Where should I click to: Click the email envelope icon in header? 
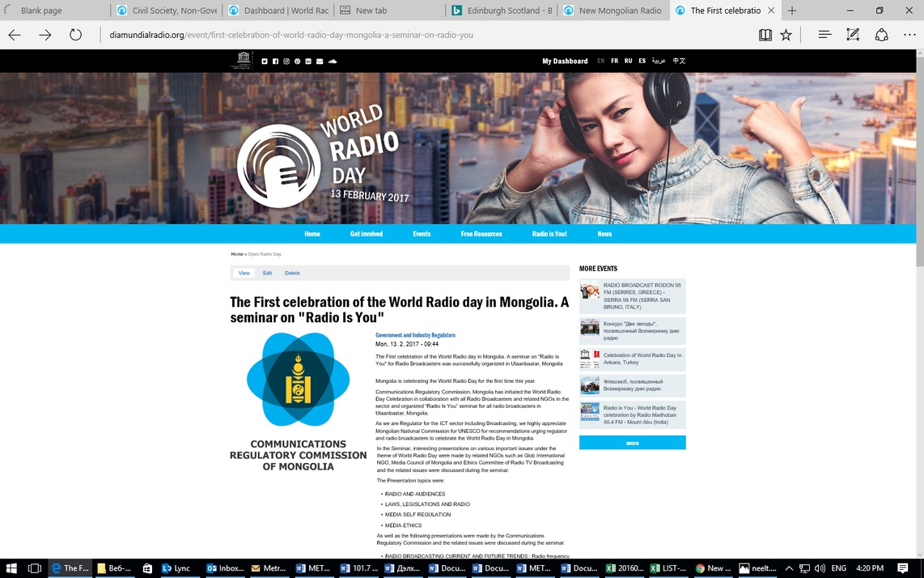point(320,62)
